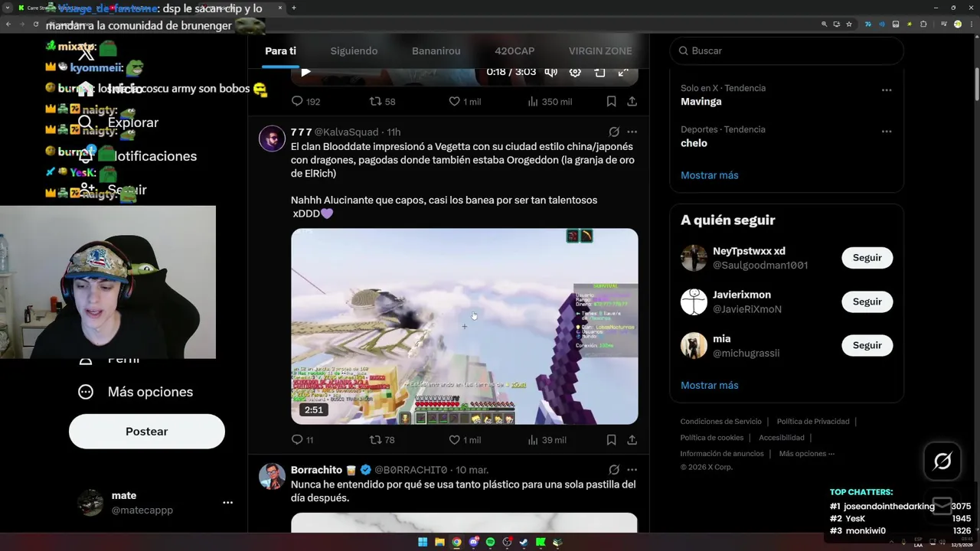Viewport: 980px width, 551px height.
Task: Play the video at the top of the feed
Action: coord(305,72)
